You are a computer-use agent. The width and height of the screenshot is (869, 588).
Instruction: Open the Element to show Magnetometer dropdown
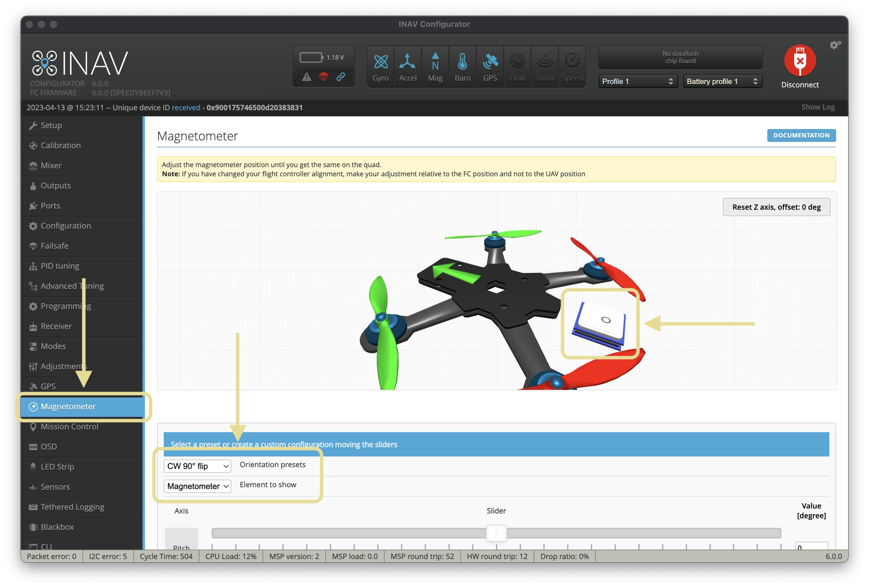coord(197,486)
